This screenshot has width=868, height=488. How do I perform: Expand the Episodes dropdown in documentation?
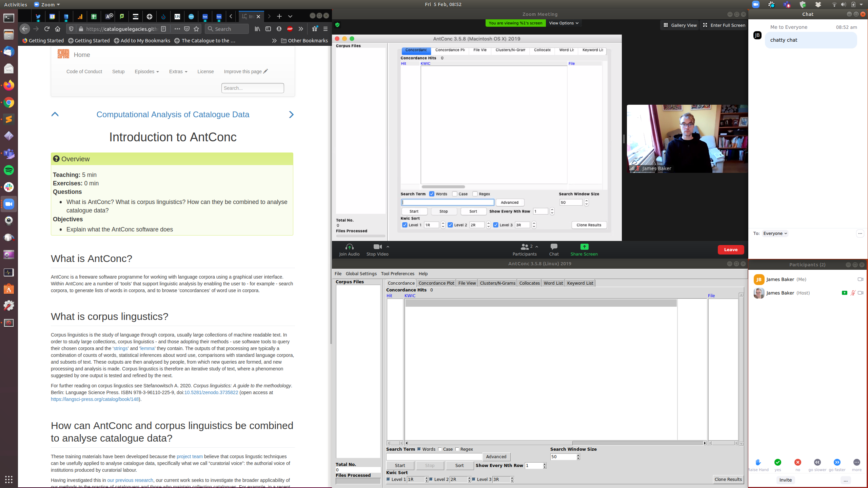pyautogui.click(x=147, y=72)
